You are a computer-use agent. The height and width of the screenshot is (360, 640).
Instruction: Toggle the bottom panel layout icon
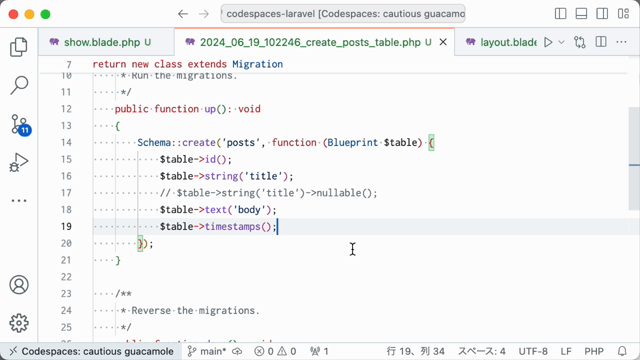[x=581, y=14]
